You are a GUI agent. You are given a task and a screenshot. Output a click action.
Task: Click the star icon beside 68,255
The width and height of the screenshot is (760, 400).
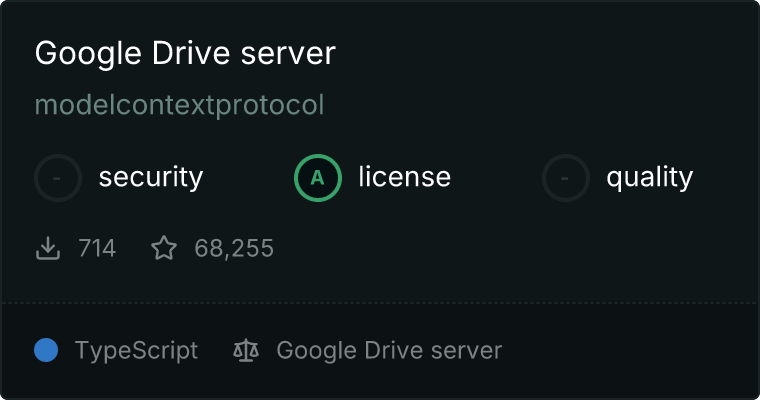tap(164, 248)
